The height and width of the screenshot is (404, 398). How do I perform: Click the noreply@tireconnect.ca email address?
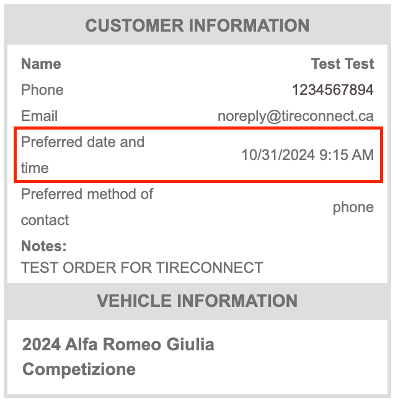(295, 117)
